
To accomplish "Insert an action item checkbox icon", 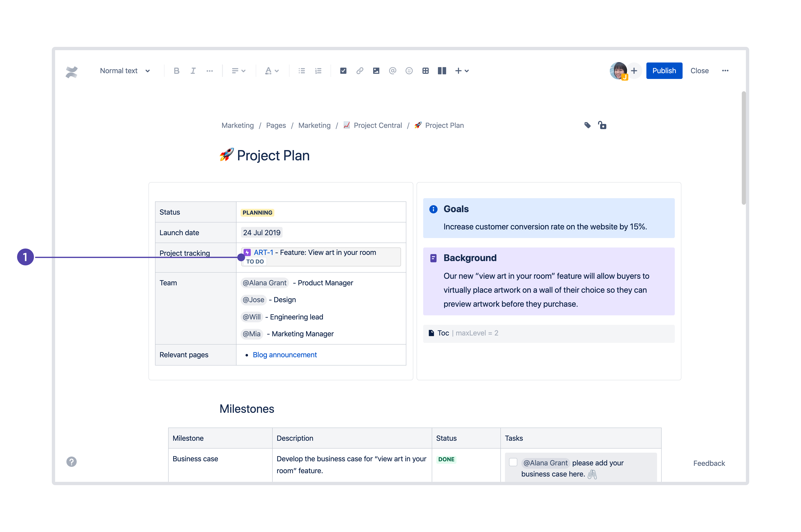I will point(343,71).
